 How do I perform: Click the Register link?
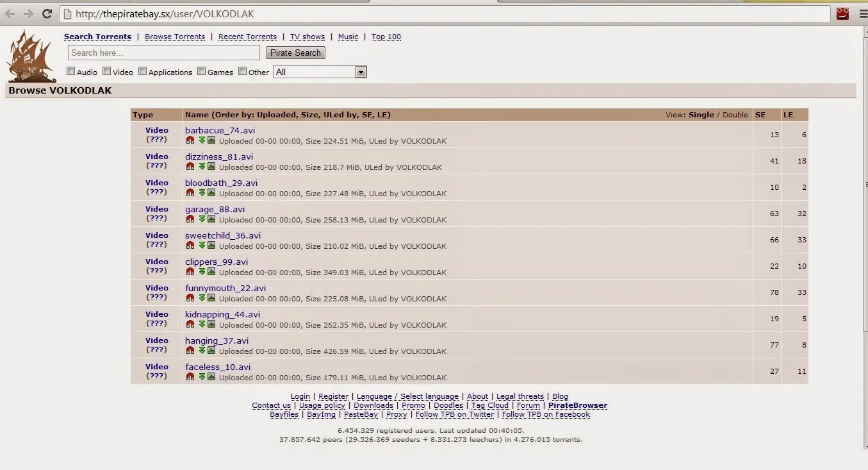(333, 396)
